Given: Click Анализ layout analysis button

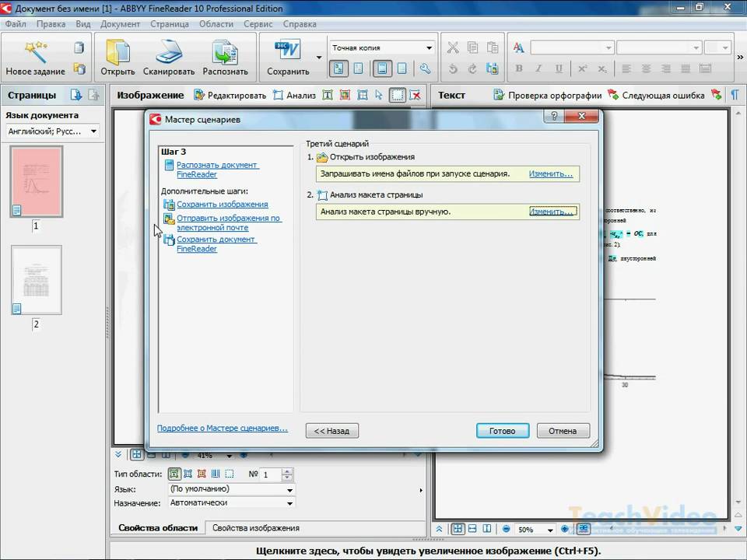Looking at the screenshot, I should pos(294,95).
